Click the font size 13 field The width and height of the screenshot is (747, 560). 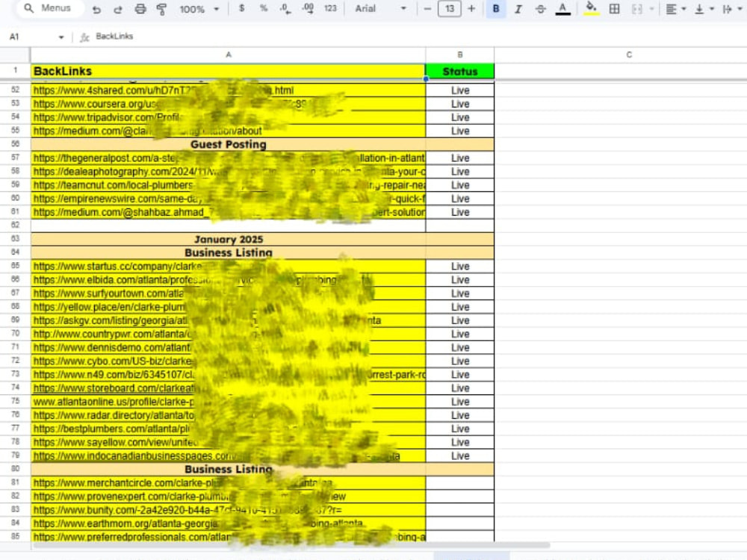(449, 8)
